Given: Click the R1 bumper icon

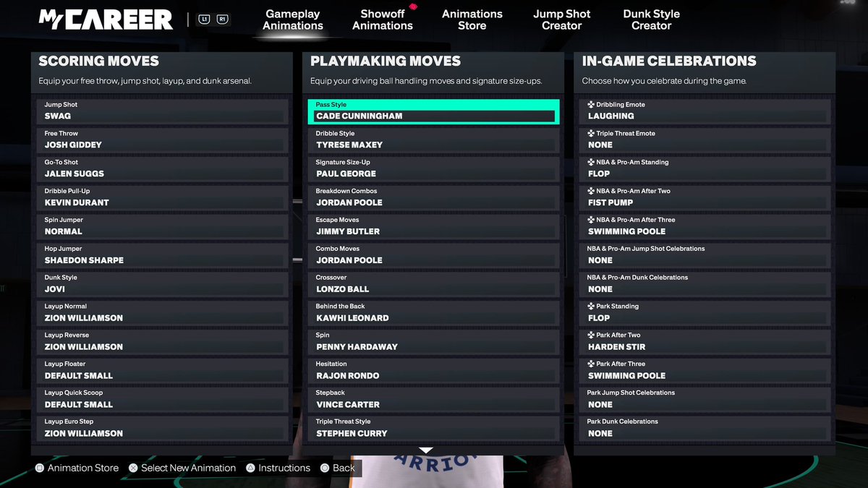Looking at the screenshot, I should (x=222, y=20).
